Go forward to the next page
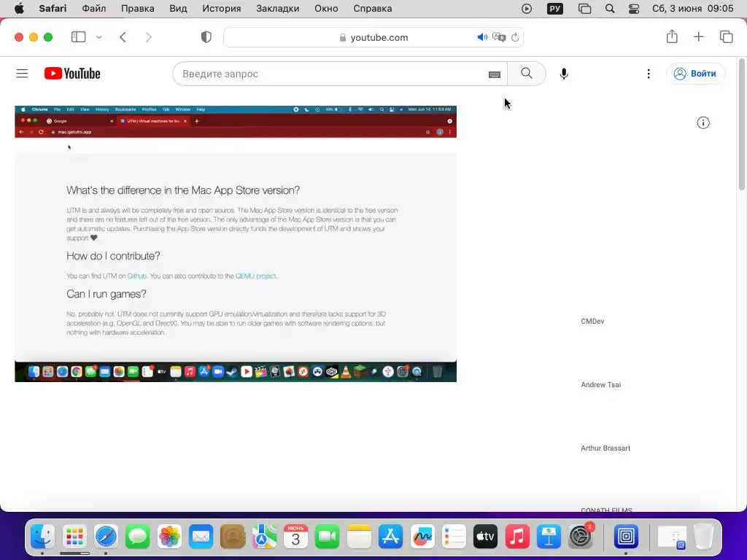This screenshot has height=560, width=747. [148, 37]
